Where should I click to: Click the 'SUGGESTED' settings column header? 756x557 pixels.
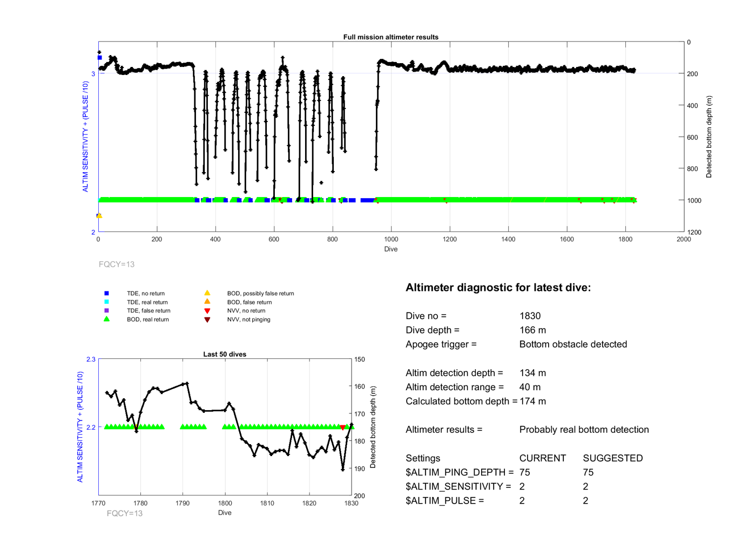pos(613,458)
